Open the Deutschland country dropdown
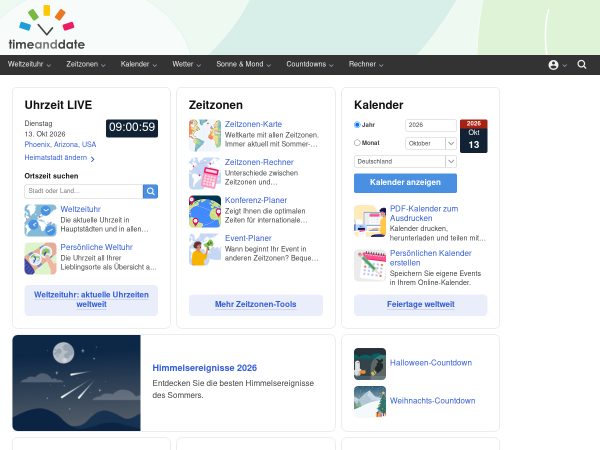Viewport: 600px width, 450px height. pyautogui.click(x=405, y=161)
